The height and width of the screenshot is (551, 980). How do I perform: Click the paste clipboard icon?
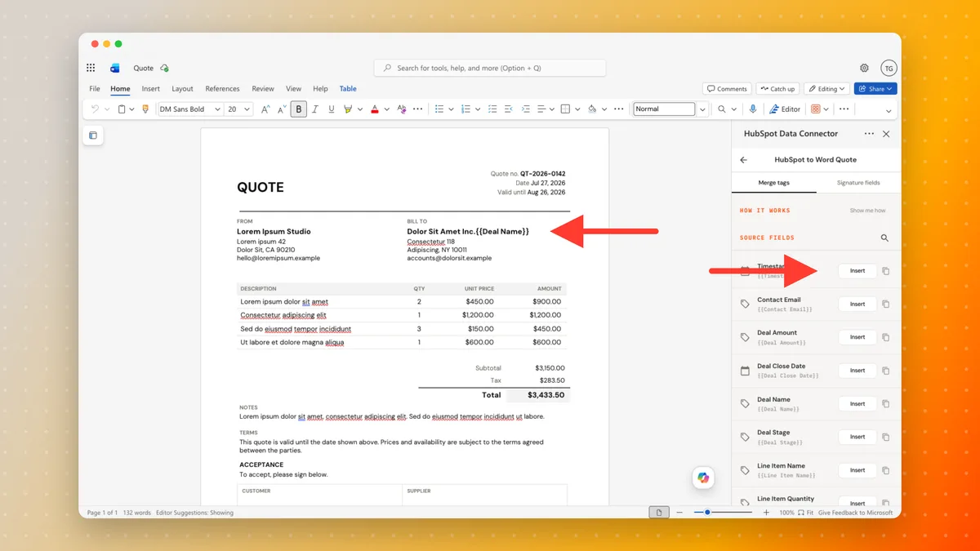tap(122, 109)
